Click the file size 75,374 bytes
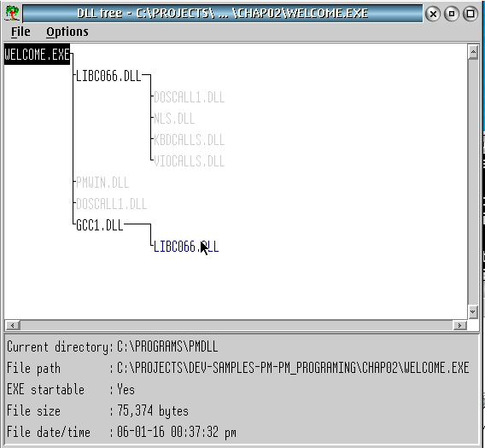485x448 pixels. pos(153,411)
